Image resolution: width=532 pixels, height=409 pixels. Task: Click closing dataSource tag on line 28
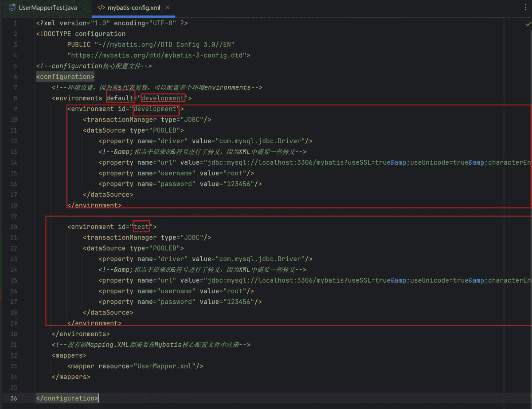coord(108,312)
